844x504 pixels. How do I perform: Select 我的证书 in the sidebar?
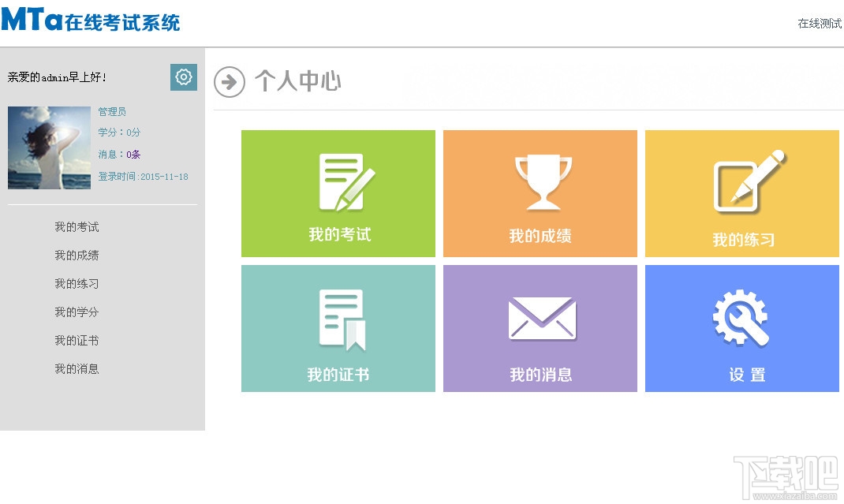point(77,340)
